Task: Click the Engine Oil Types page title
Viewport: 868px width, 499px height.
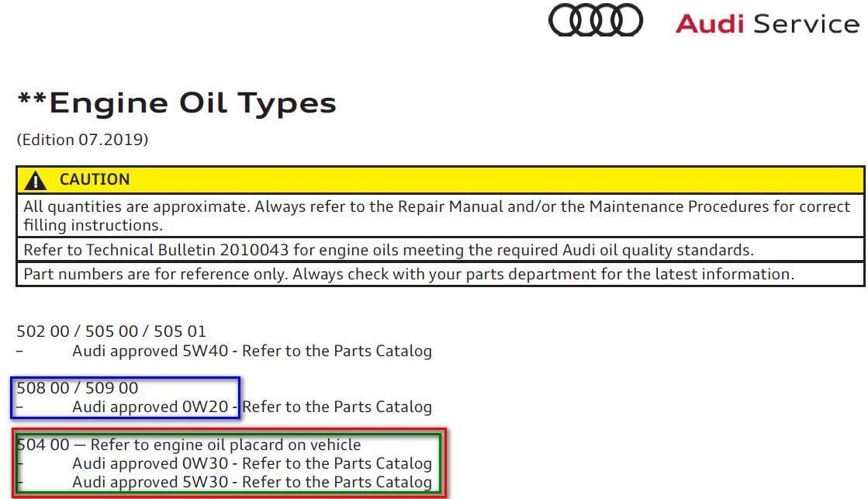Action: 176,102
